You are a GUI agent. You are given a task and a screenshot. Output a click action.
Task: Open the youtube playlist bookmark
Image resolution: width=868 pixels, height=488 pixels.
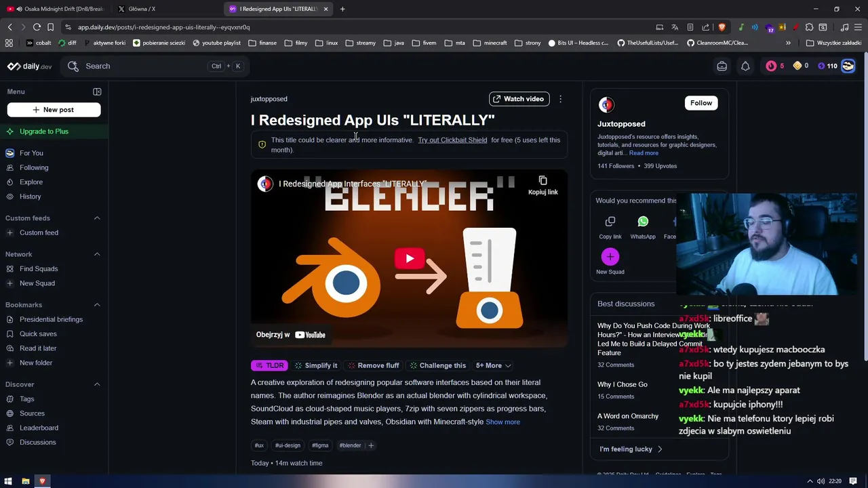216,43
